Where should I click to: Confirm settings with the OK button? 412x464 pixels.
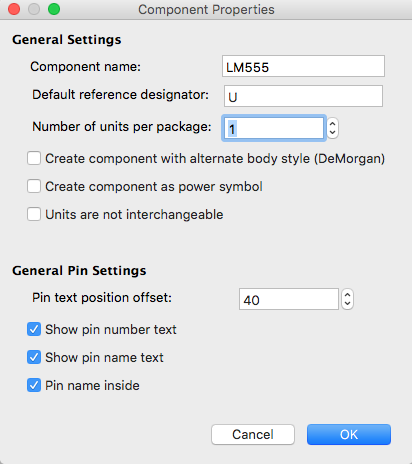coord(349,434)
